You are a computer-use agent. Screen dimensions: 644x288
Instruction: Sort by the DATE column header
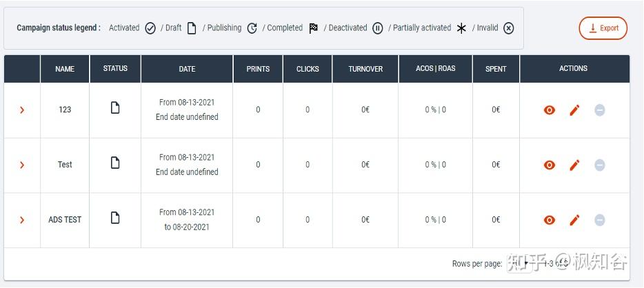(x=187, y=69)
